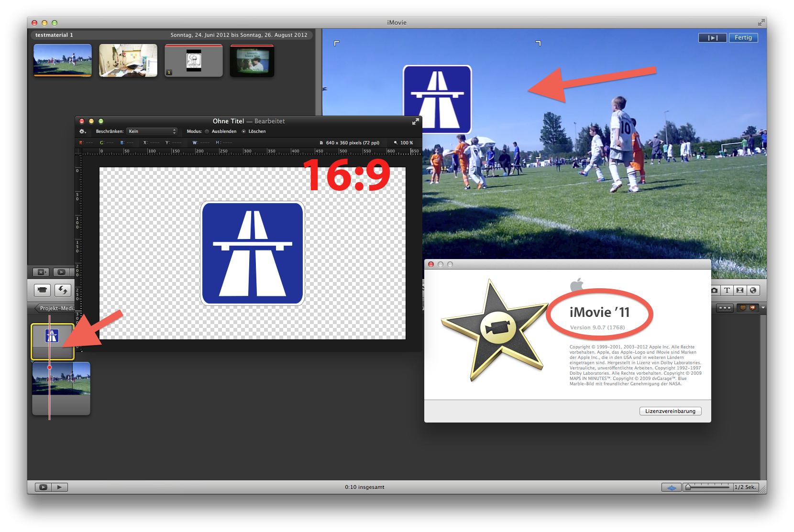Click the Ohne Titel window title

(x=228, y=121)
